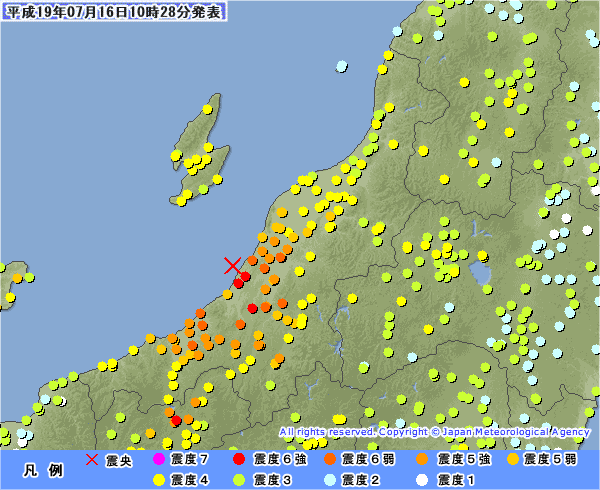Viewport: 600px width, 490px height.
Task: Select the yellow 震度4 legend dot
Action: [159, 480]
